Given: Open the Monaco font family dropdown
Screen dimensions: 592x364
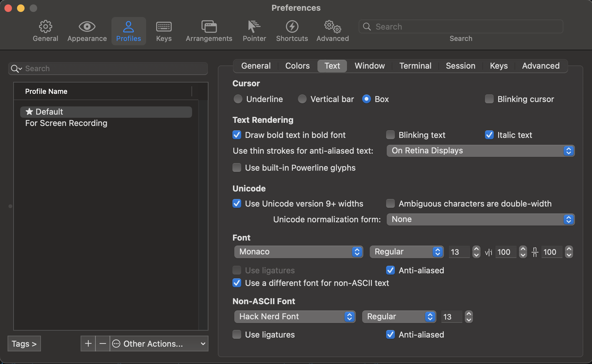Looking at the screenshot, I should coord(299,252).
